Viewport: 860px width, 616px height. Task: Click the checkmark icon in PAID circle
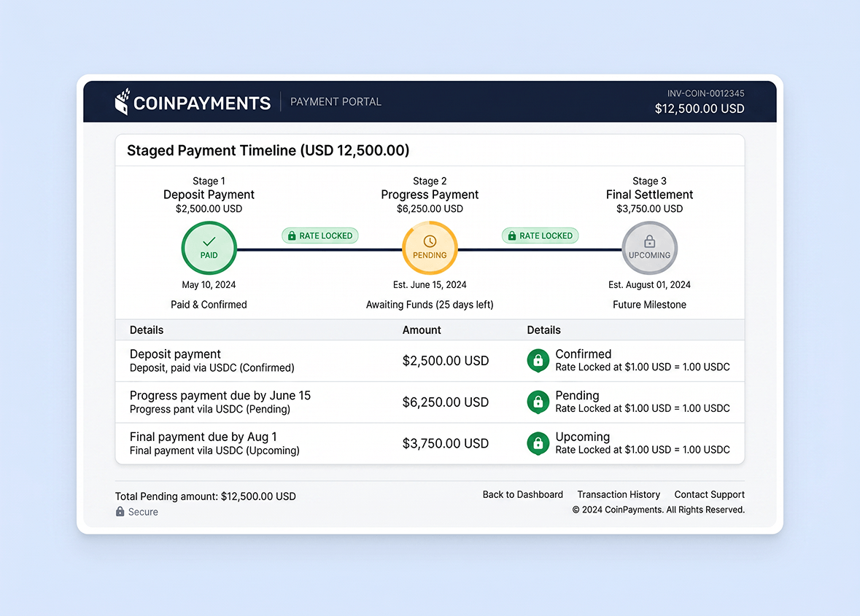tap(209, 241)
